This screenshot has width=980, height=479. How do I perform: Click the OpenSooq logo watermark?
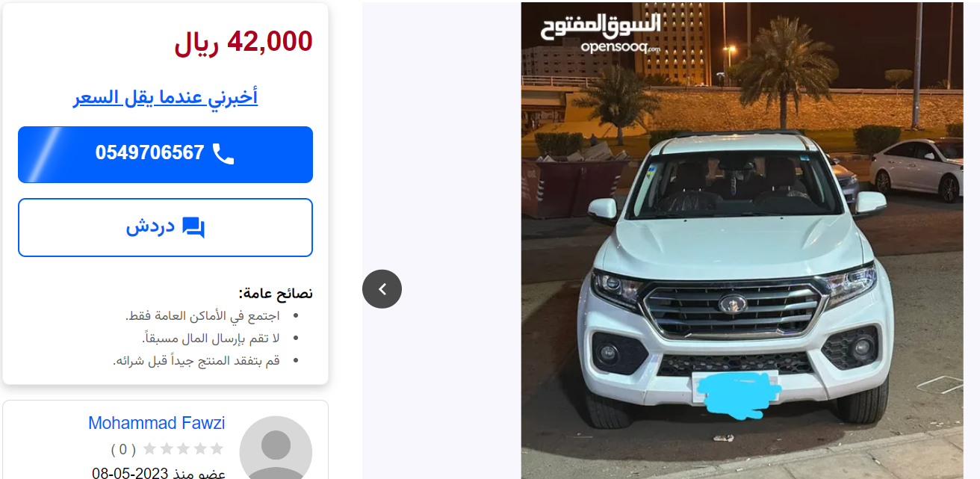(601, 33)
